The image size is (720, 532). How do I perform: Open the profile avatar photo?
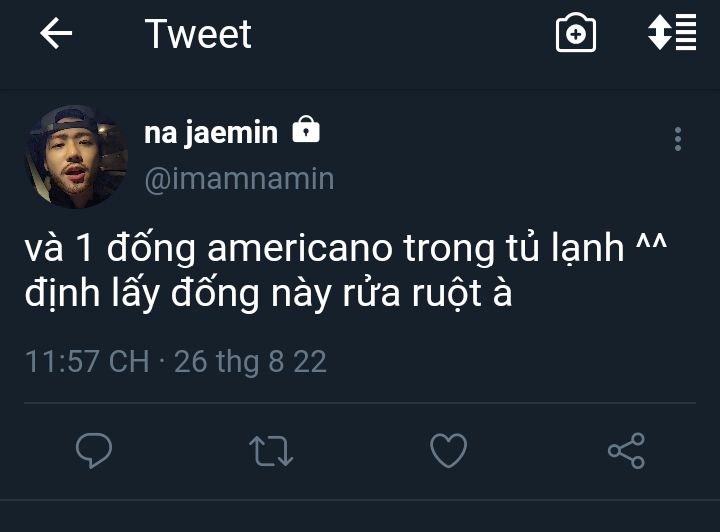coord(76,157)
